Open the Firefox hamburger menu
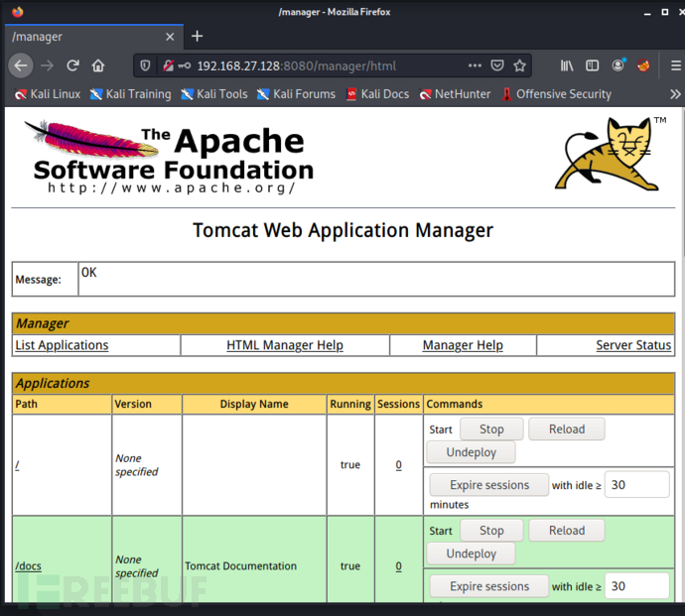Viewport: 685px width, 616px height. pyautogui.click(x=676, y=65)
